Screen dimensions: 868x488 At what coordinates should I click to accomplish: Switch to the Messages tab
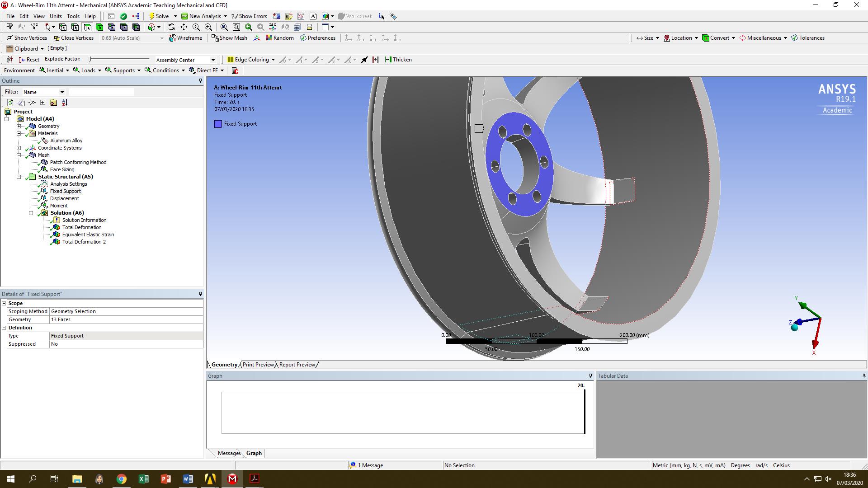(x=229, y=453)
